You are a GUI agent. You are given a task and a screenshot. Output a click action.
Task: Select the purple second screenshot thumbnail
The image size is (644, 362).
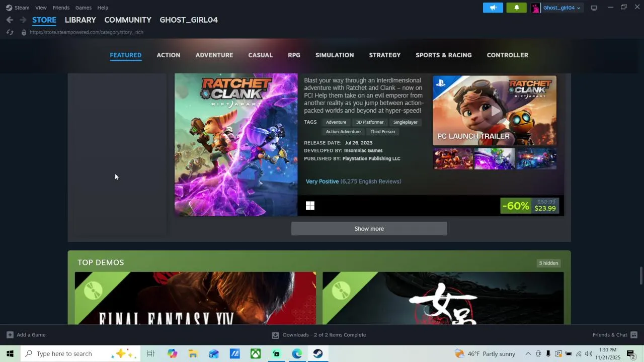point(495,158)
